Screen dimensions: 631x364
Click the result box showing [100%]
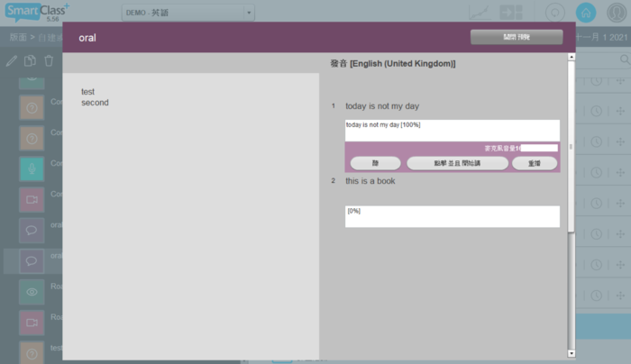click(x=452, y=130)
